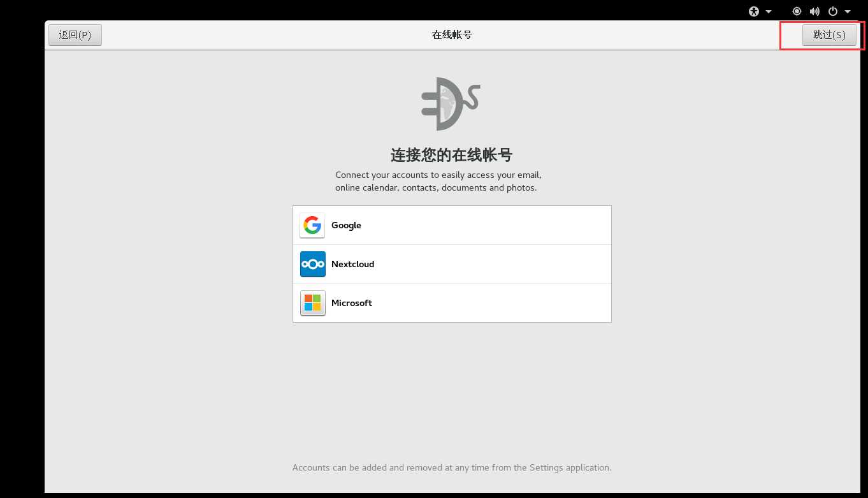Screen dimensions: 868x498
Task: Open the accessibility menu icon in top bar
Action: point(755,11)
